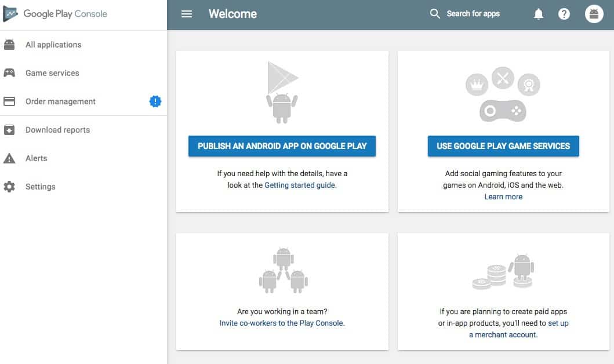
Task: Click 'Add social gaming features' description text
Action: pos(503,179)
